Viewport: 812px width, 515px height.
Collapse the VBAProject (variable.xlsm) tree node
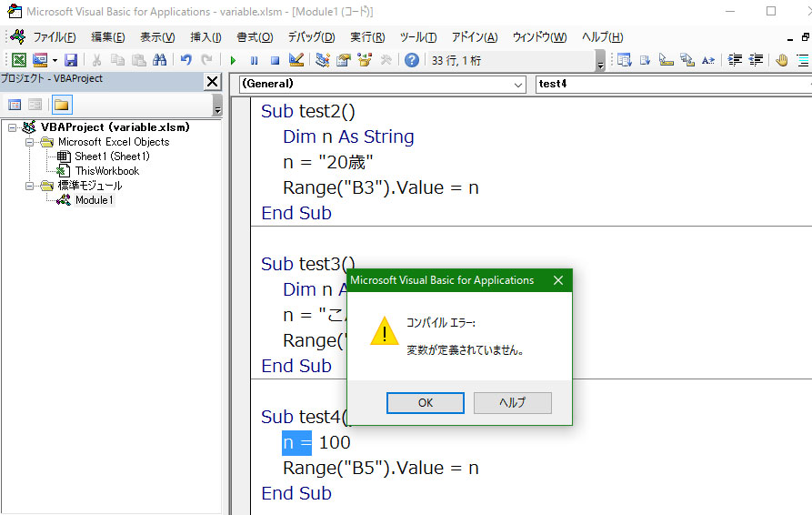click(x=12, y=127)
